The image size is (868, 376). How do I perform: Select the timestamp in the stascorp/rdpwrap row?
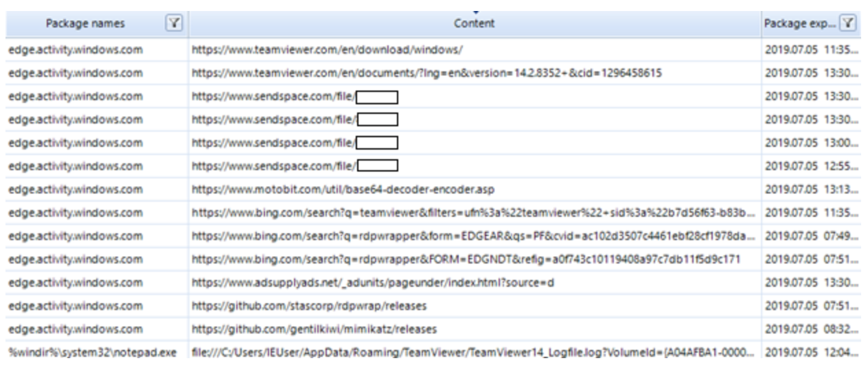pos(811,306)
